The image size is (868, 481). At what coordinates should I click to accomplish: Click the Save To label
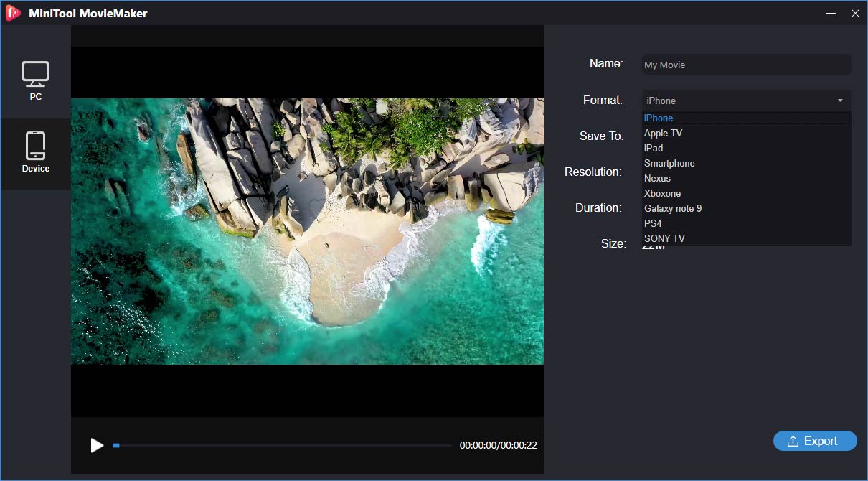[601, 136]
